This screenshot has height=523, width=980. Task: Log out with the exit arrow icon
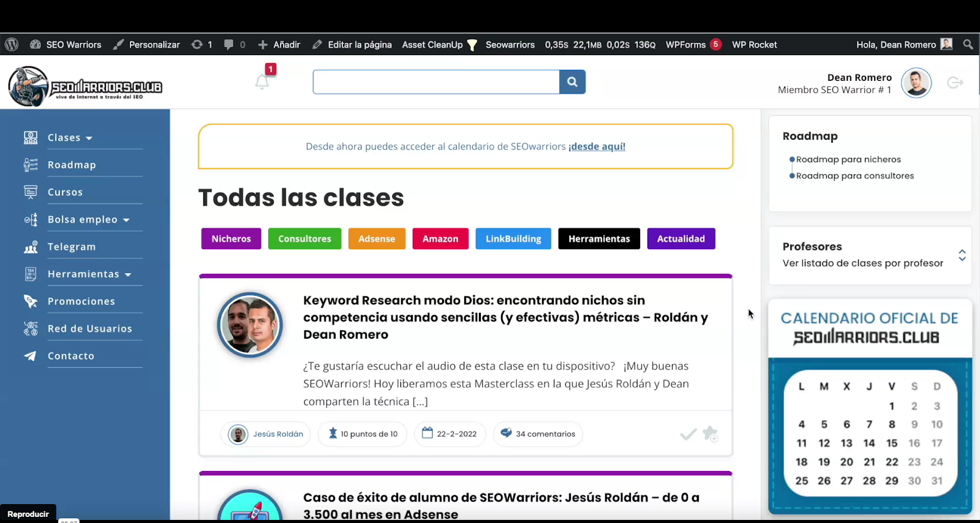point(956,83)
